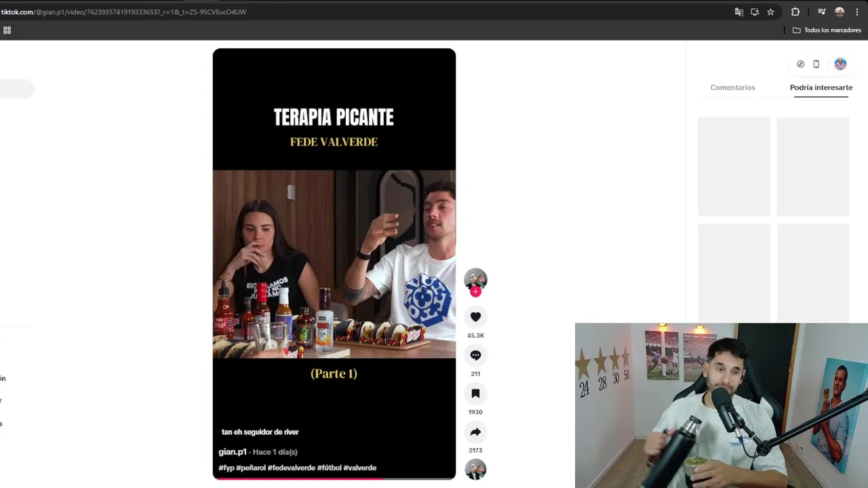Open the Chrome extensions puzzle icon

(795, 12)
